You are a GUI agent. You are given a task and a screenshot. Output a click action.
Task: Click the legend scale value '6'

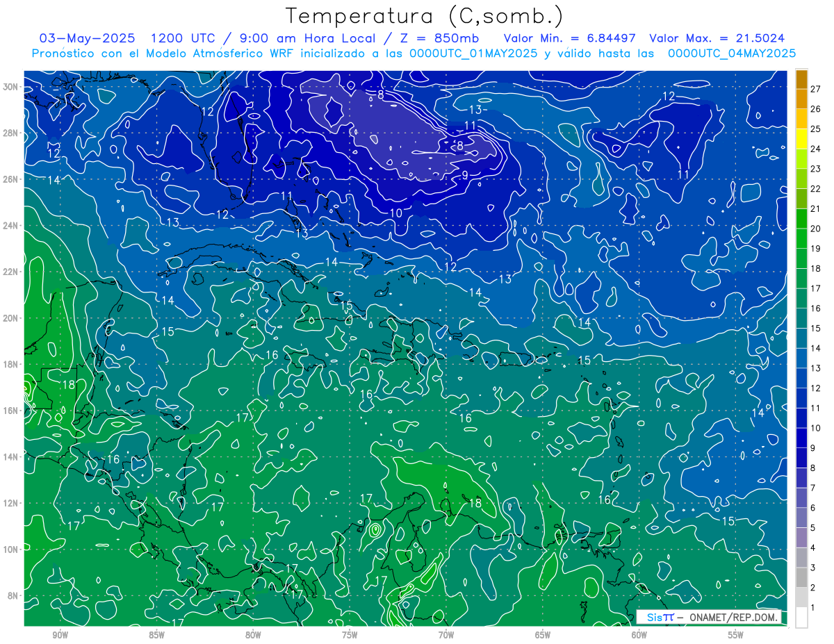point(813,508)
